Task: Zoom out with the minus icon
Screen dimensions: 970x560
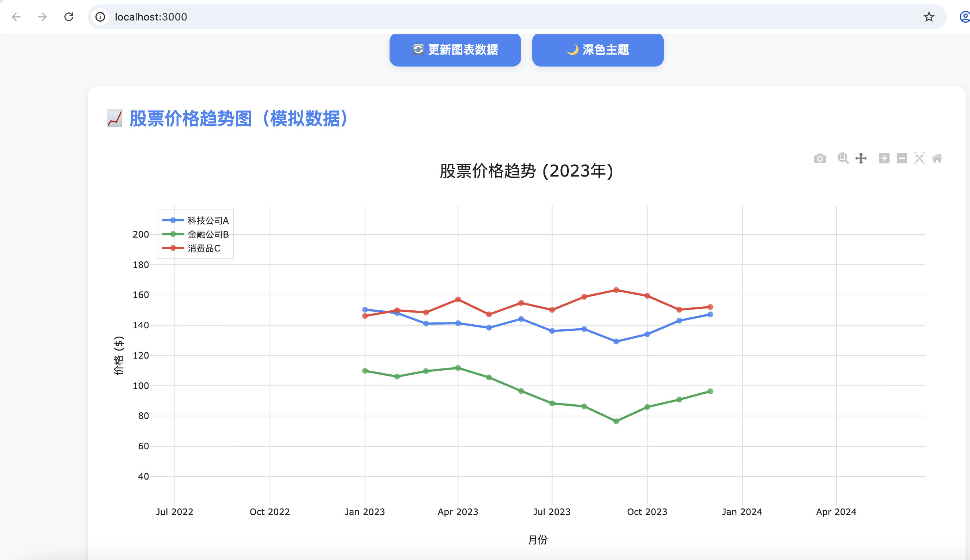Action: click(x=902, y=159)
